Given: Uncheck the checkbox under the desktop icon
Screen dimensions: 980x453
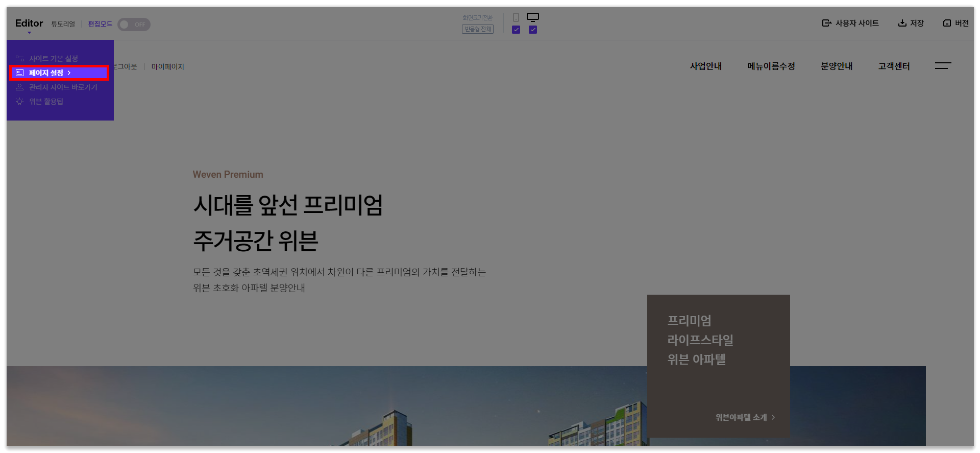Looking at the screenshot, I should pyautogui.click(x=532, y=30).
